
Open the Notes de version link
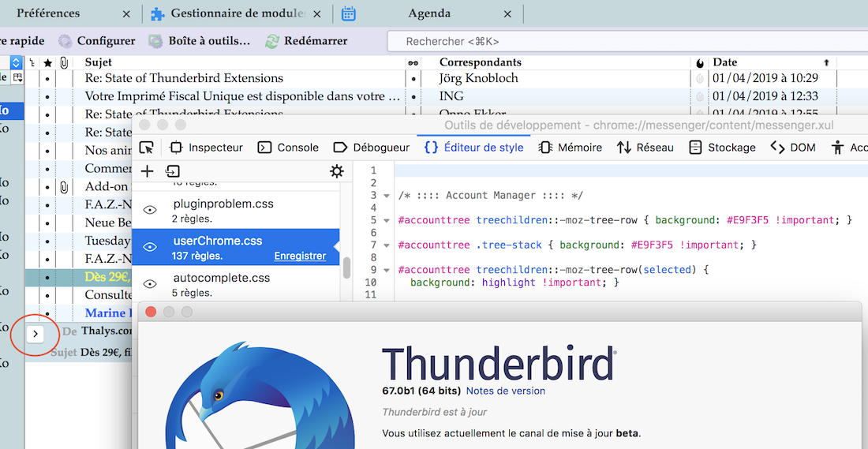pyautogui.click(x=505, y=391)
